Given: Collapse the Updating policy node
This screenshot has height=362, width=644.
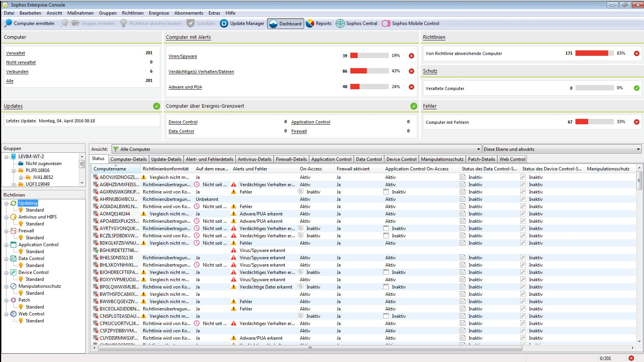Looking at the screenshot, I should 7,204.
